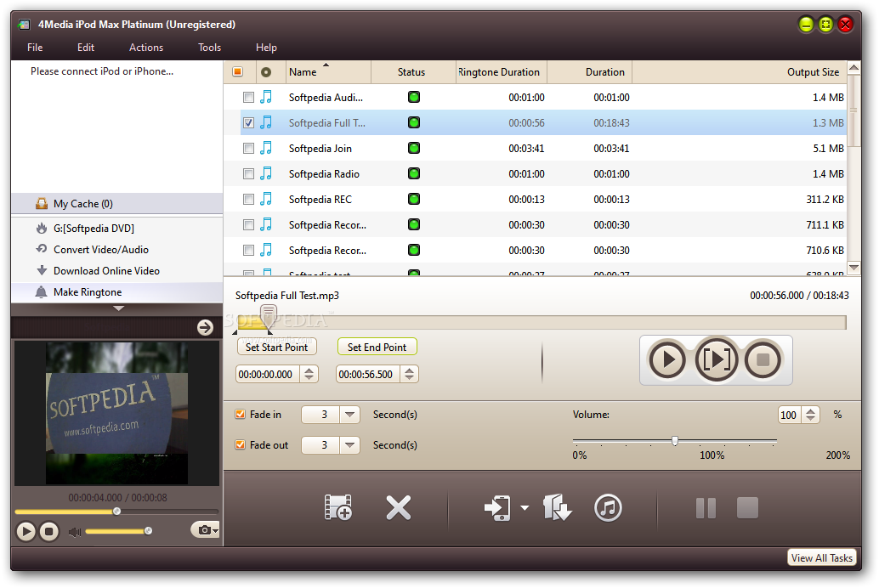Click the start time 00:00:00.000 field
879x588 pixels.
pyautogui.click(x=268, y=374)
